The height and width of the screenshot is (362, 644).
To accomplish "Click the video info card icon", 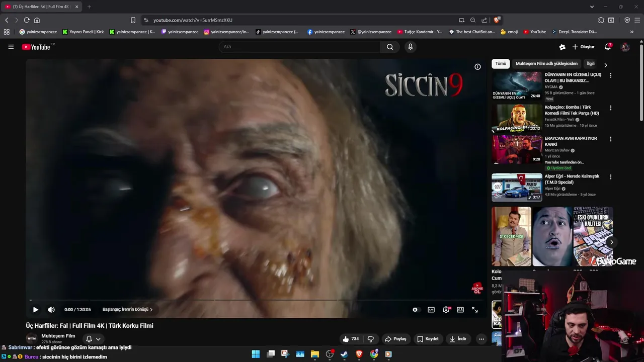I will click(477, 67).
